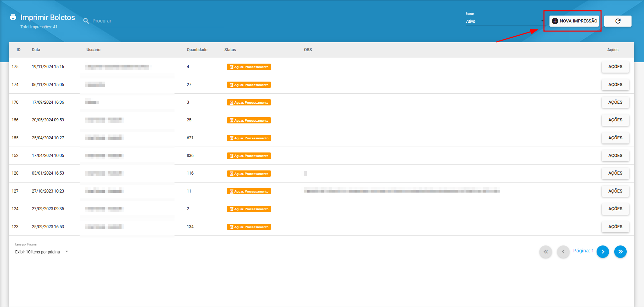Open the Exibir 10 itens por página dropdown
The width and height of the screenshot is (644, 307).
(x=42, y=252)
